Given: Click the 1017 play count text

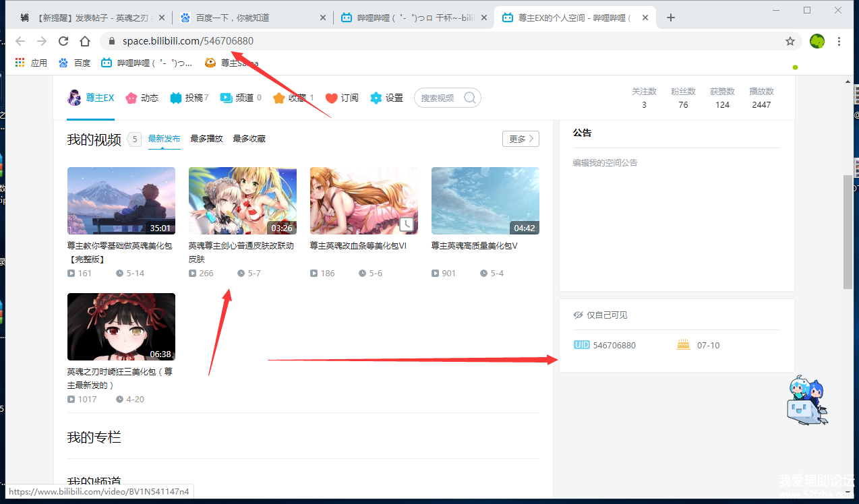Looking at the screenshot, I should click(x=87, y=399).
